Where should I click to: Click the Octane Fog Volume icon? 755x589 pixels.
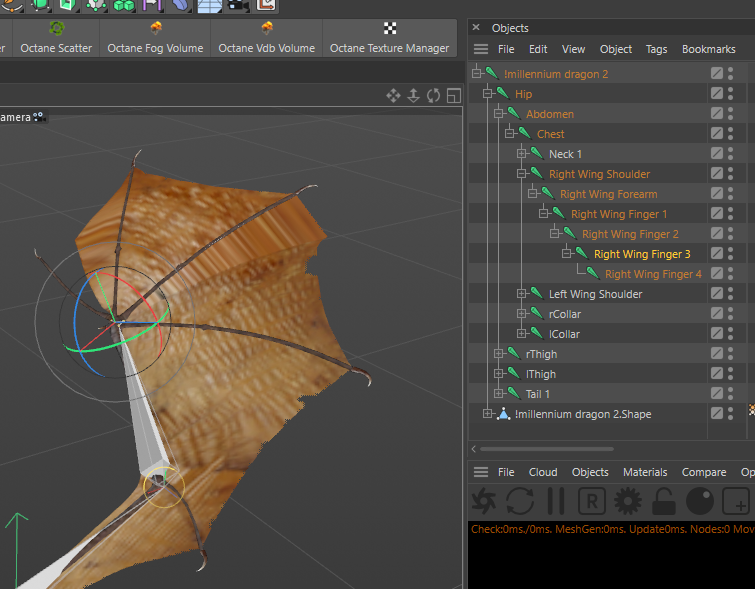(155, 29)
